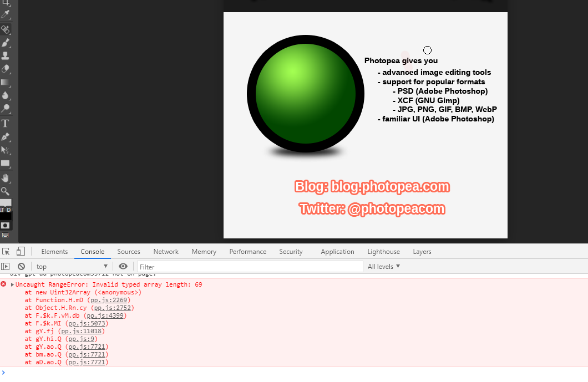Select the Type tool
Screen dimensions: 588x382
(x=6, y=123)
